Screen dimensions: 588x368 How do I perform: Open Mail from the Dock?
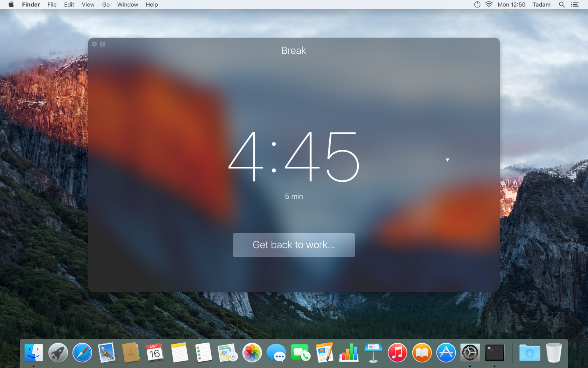107,353
